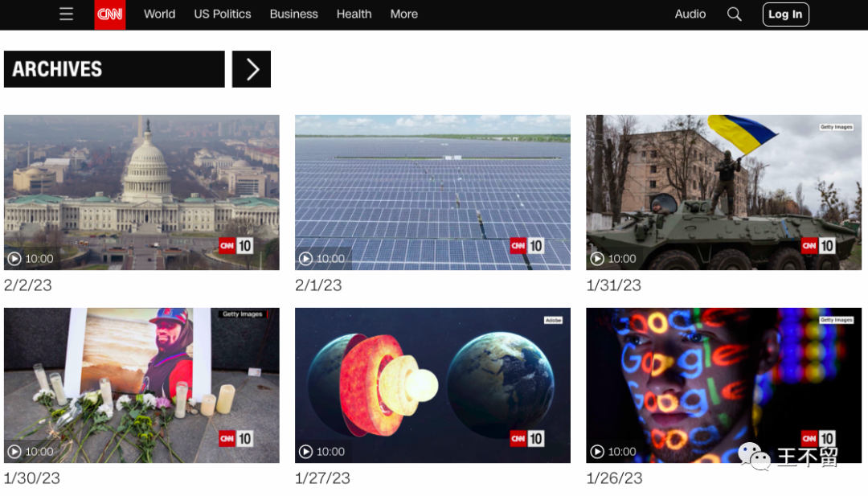Play the 1/30/23 video via play icon
868x496 pixels.
[14, 452]
